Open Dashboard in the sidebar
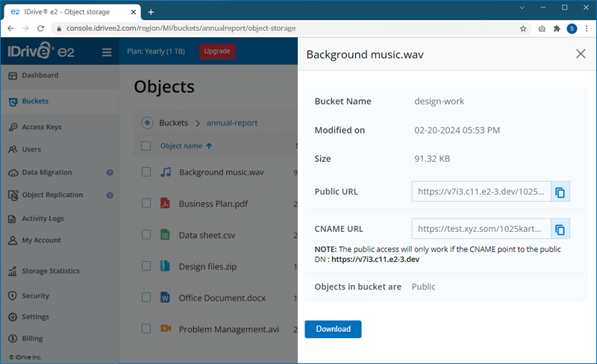The width and height of the screenshot is (597, 364). (40, 76)
